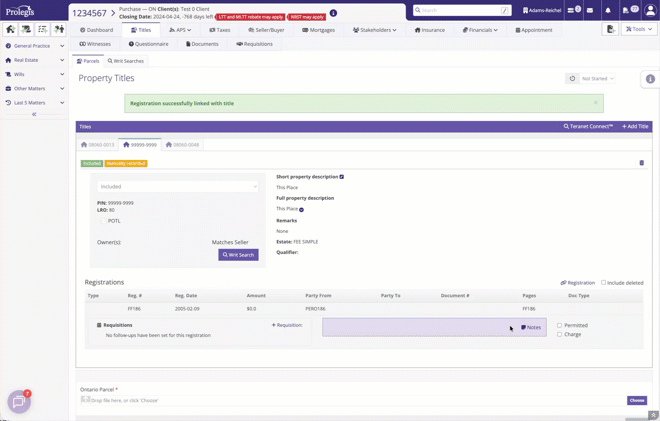The width and height of the screenshot is (660, 421).
Task: Expand General Practice menu
Action: pos(35,46)
